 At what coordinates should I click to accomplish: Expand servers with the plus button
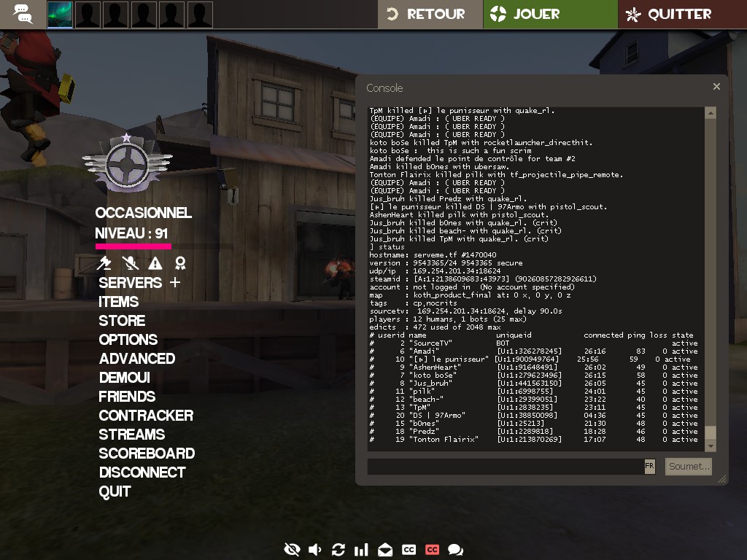point(174,282)
